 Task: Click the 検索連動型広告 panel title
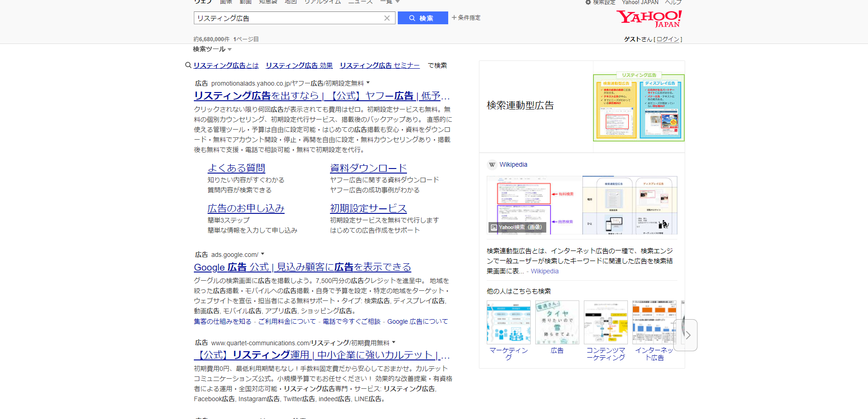pyautogui.click(x=520, y=105)
